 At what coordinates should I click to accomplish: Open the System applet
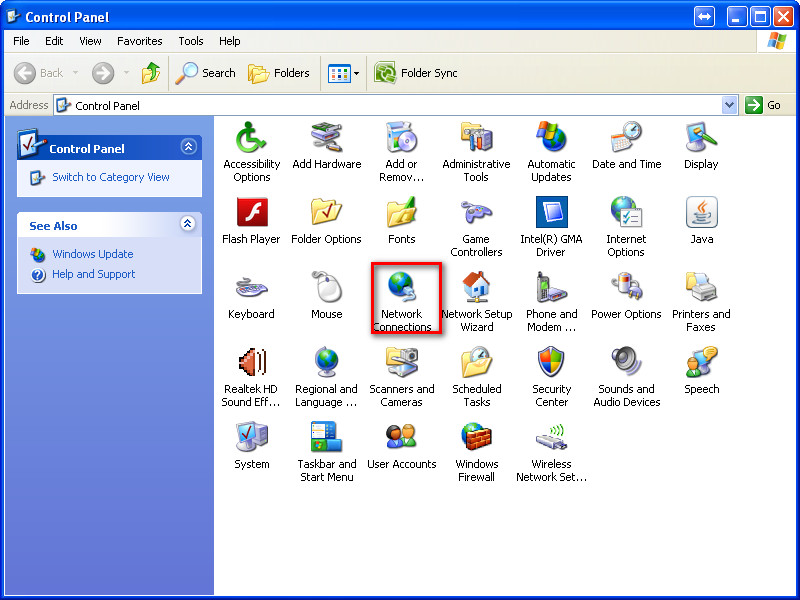tap(251, 445)
